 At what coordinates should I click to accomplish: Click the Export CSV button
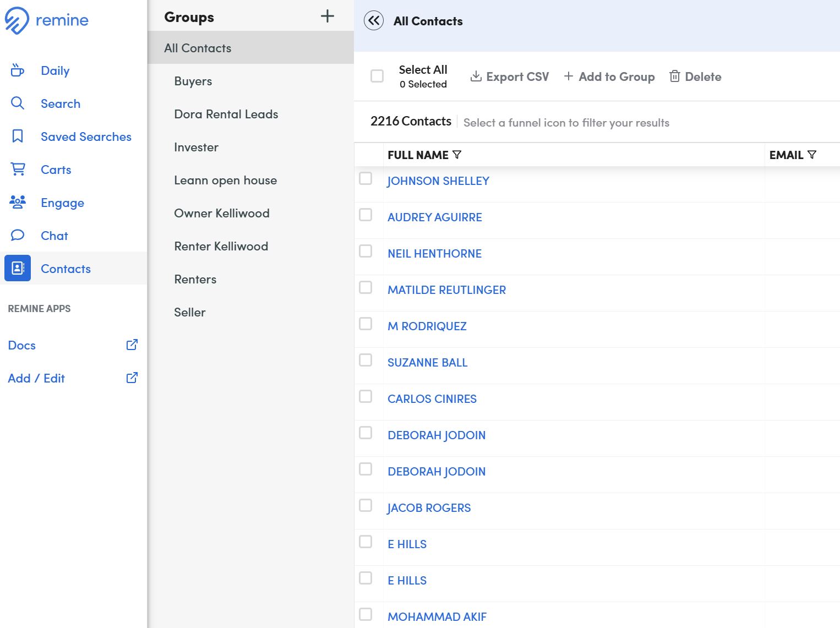point(510,77)
